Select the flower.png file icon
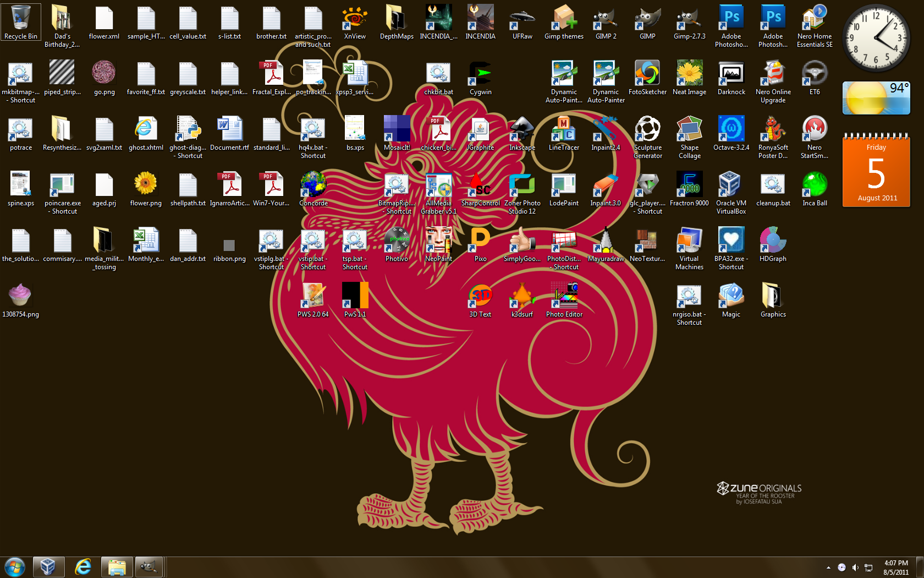Image resolution: width=924 pixels, height=578 pixels. [146, 189]
